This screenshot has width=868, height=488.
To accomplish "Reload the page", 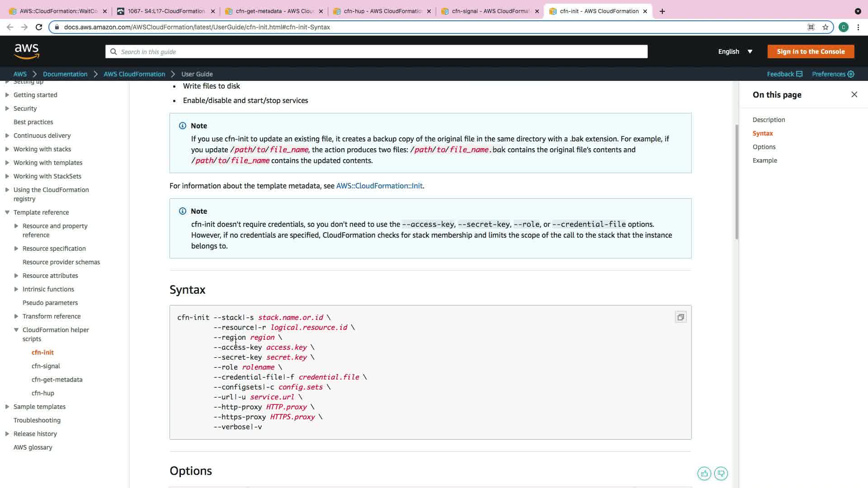I will point(39,27).
